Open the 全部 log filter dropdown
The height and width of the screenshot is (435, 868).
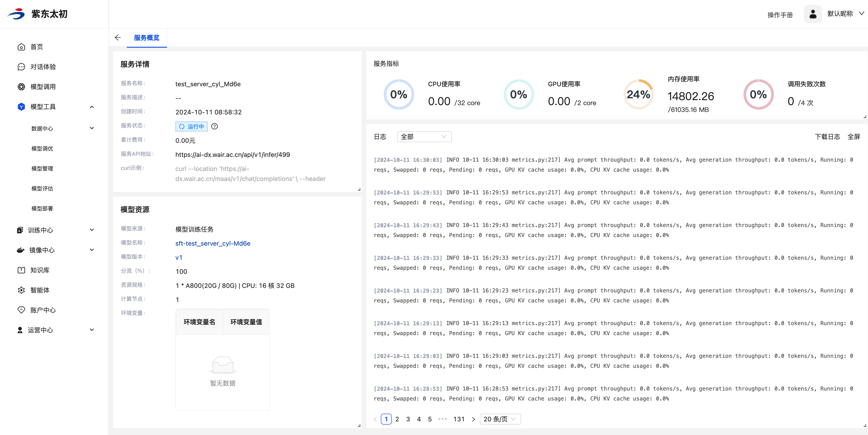pos(424,136)
